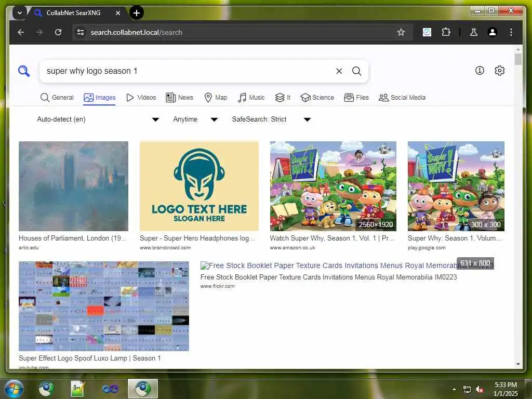Image resolution: width=532 pixels, height=399 pixels.
Task: Open Super Hero Headphones logo thumbnail
Action: point(199,187)
